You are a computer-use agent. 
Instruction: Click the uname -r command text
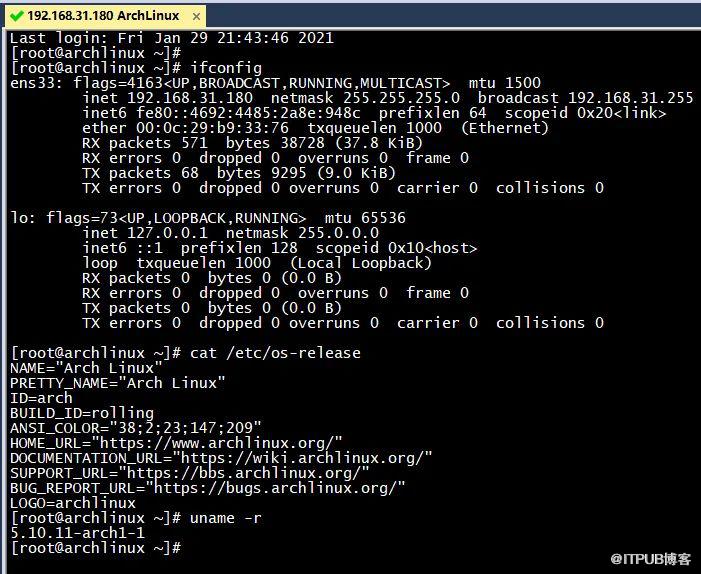[x=226, y=518]
